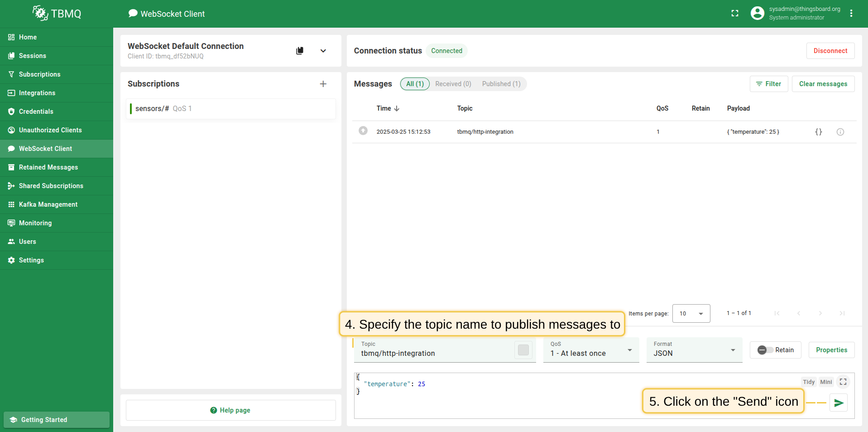The width and height of the screenshot is (868, 432).
Task: Click the Send message arrow icon
Action: click(x=839, y=403)
